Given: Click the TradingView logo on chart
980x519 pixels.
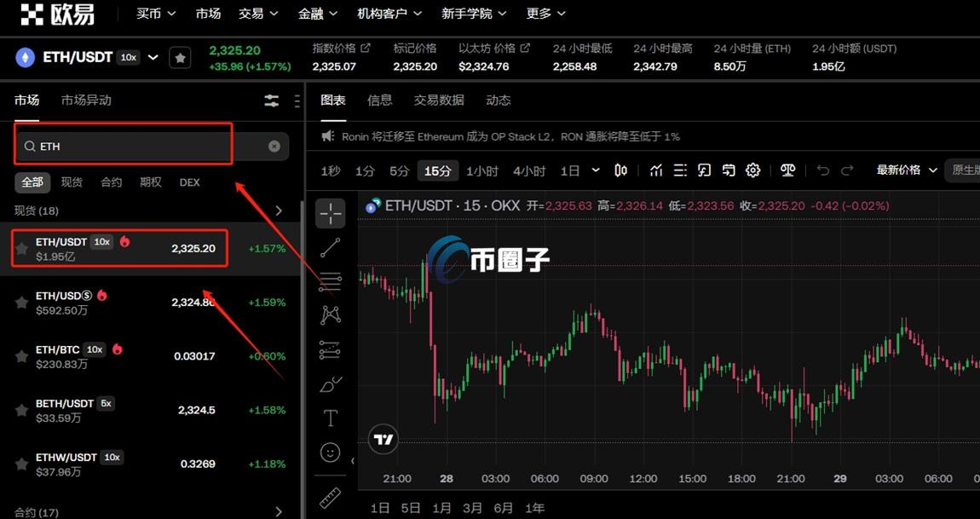Looking at the screenshot, I should pos(383,440).
